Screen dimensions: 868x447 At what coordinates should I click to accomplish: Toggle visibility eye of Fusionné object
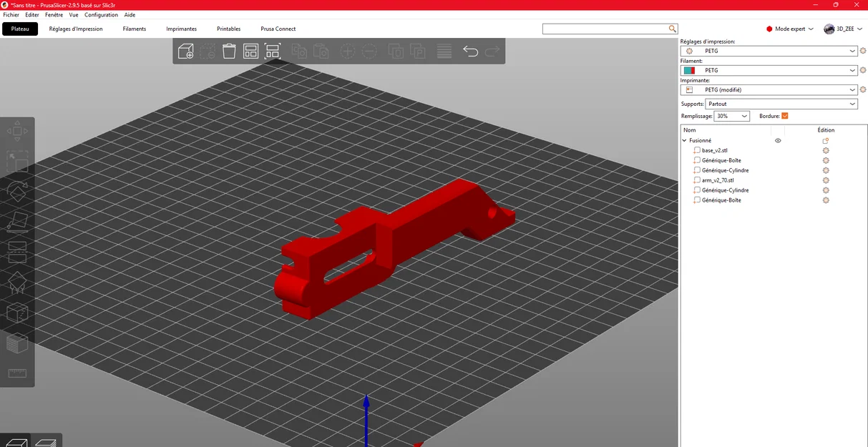coord(778,141)
